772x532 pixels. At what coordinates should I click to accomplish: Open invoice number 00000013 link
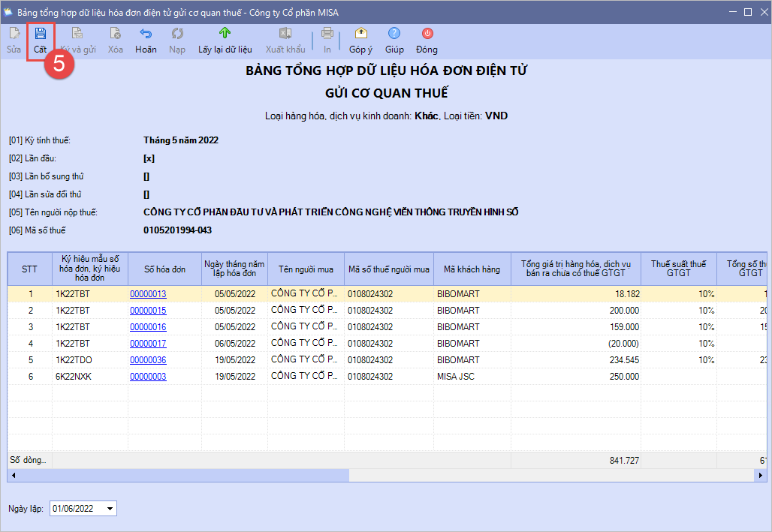tap(148, 294)
